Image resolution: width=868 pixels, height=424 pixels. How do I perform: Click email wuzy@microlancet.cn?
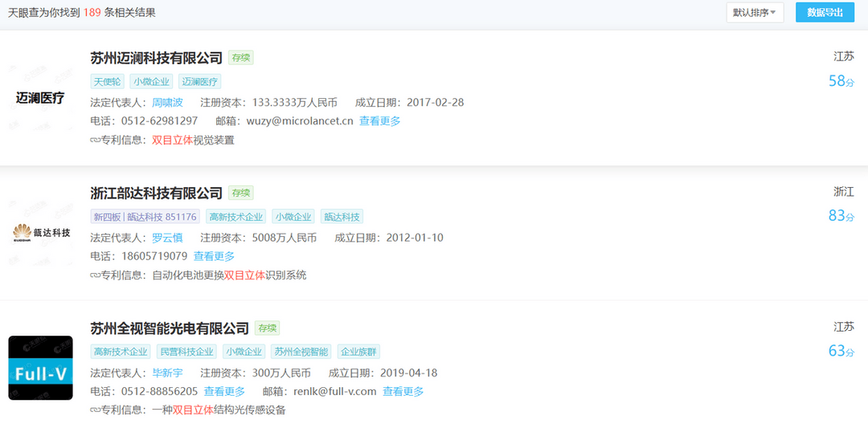[x=300, y=121]
